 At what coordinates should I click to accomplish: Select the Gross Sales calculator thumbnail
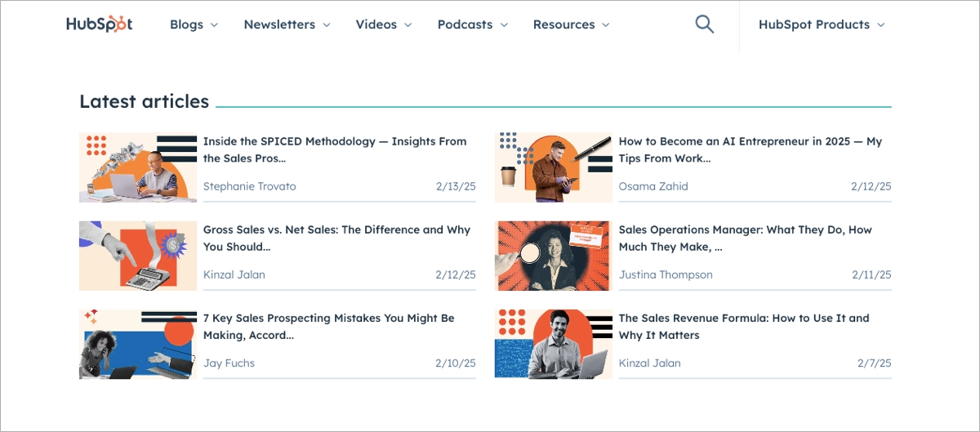coord(138,256)
